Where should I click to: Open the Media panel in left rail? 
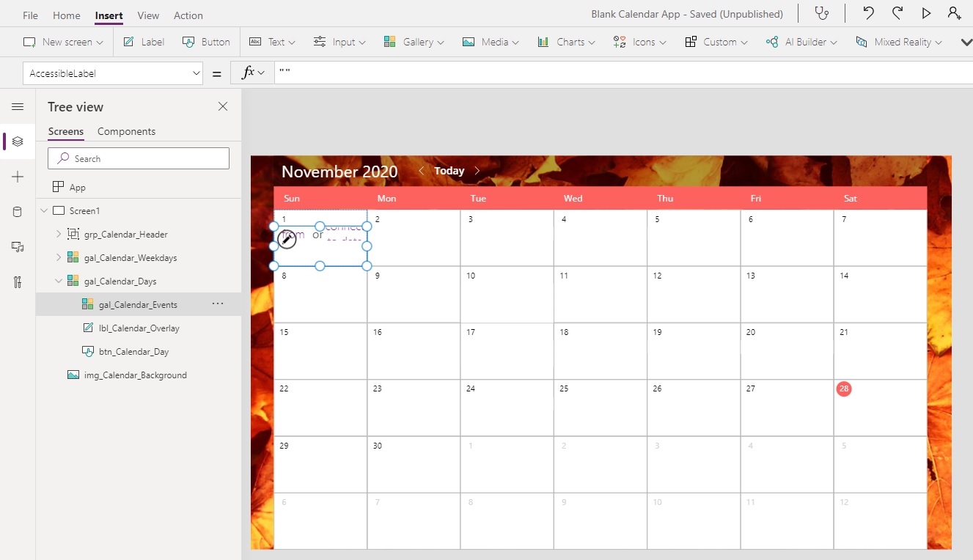coord(16,247)
